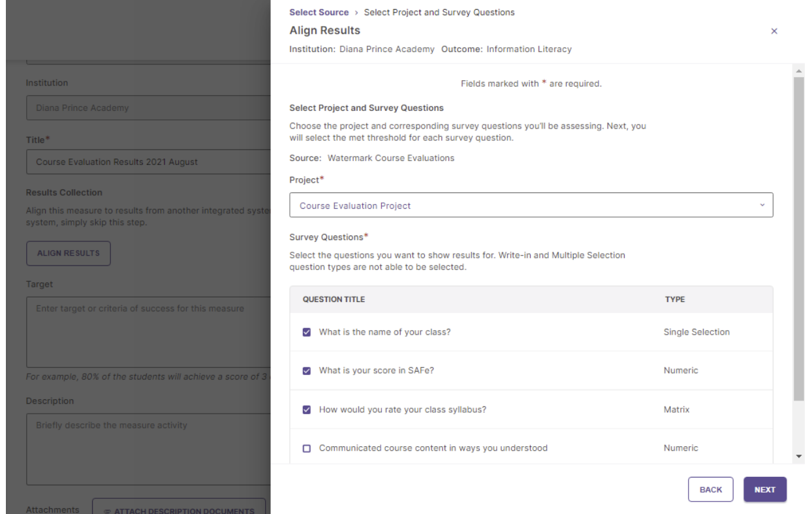Click the NEXT button
The width and height of the screenshot is (812, 514).
pyautogui.click(x=765, y=490)
